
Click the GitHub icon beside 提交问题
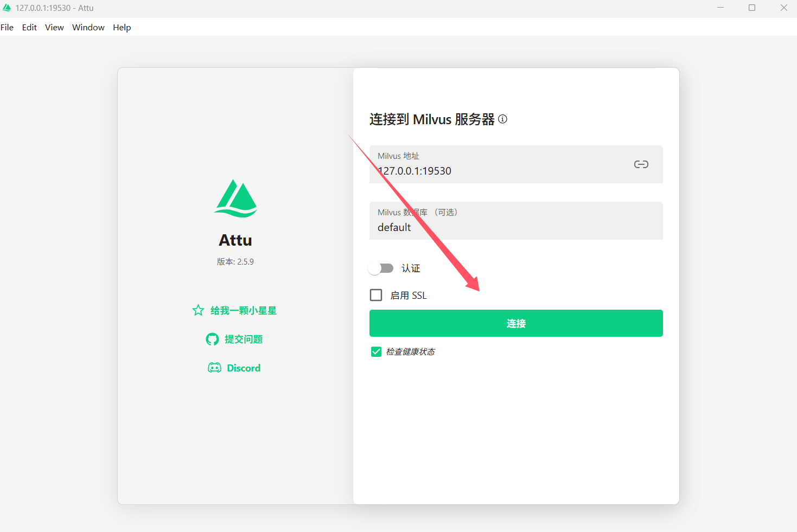(212, 339)
